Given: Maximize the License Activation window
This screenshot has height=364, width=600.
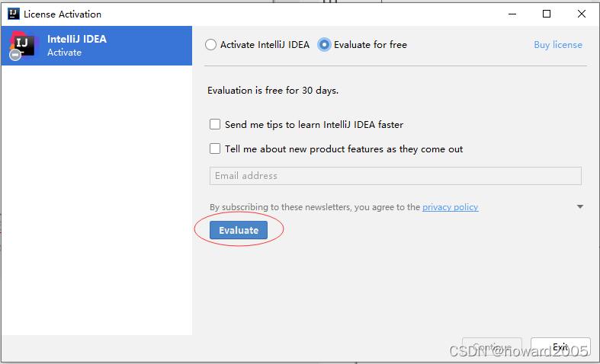Looking at the screenshot, I should [547, 14].
